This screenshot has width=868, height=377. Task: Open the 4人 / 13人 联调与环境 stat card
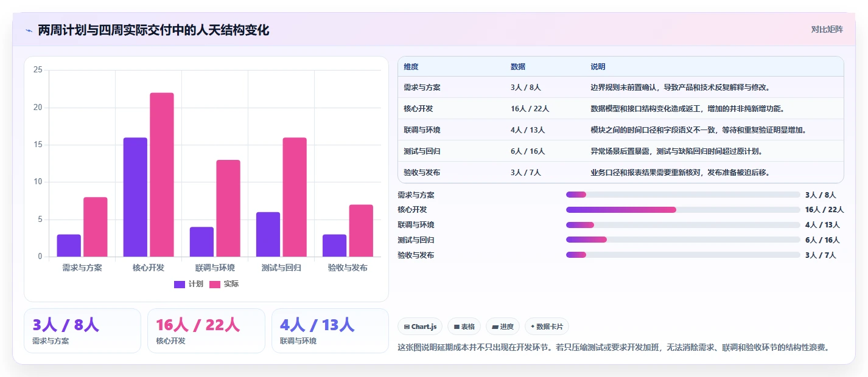pyautogui.click(x=330, y=331)
